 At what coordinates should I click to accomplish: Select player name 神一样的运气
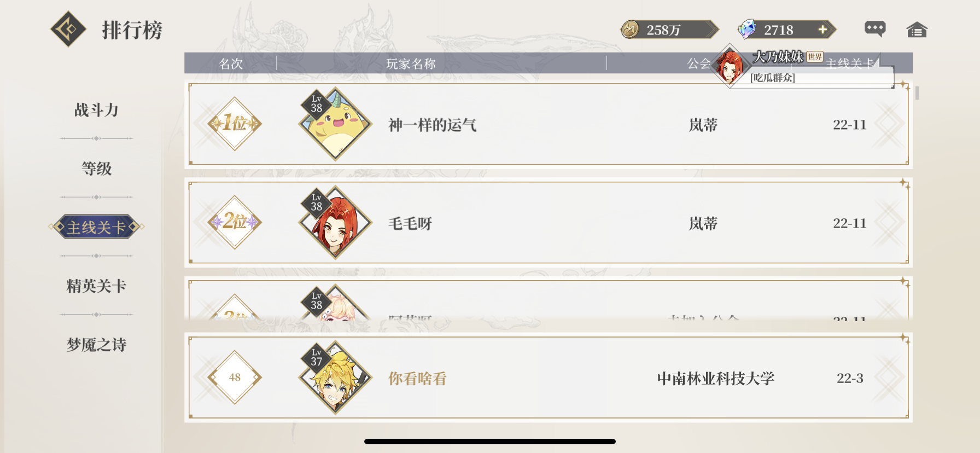[433, 125]
